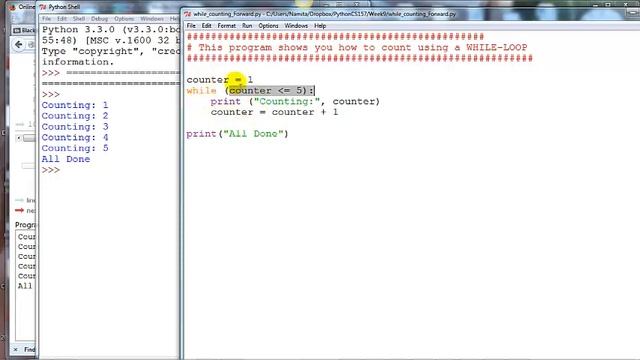Viewport: 640px width, 360px height.
Task: Click 'Counting: 5' output in shell
Action: click(x=75, y=148)
